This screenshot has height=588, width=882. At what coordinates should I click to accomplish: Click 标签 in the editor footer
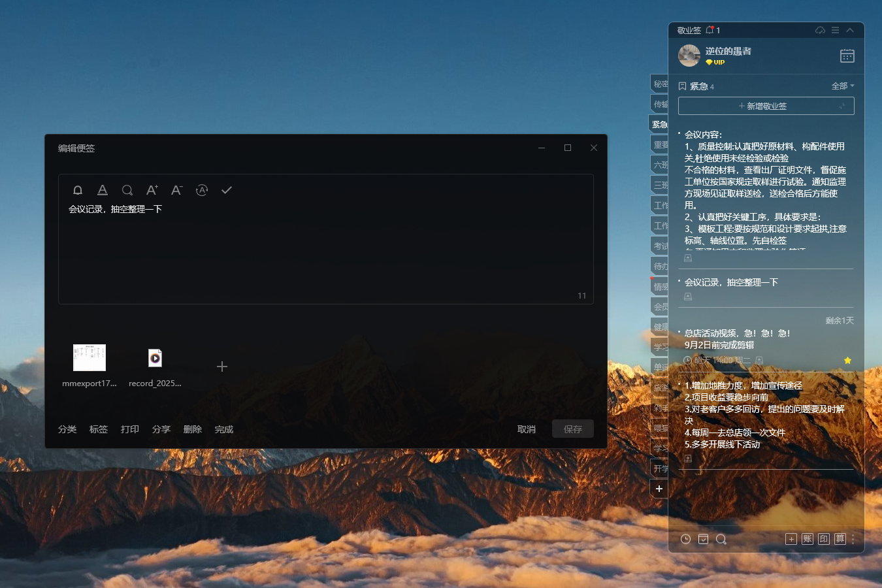(x=99, y=429)
